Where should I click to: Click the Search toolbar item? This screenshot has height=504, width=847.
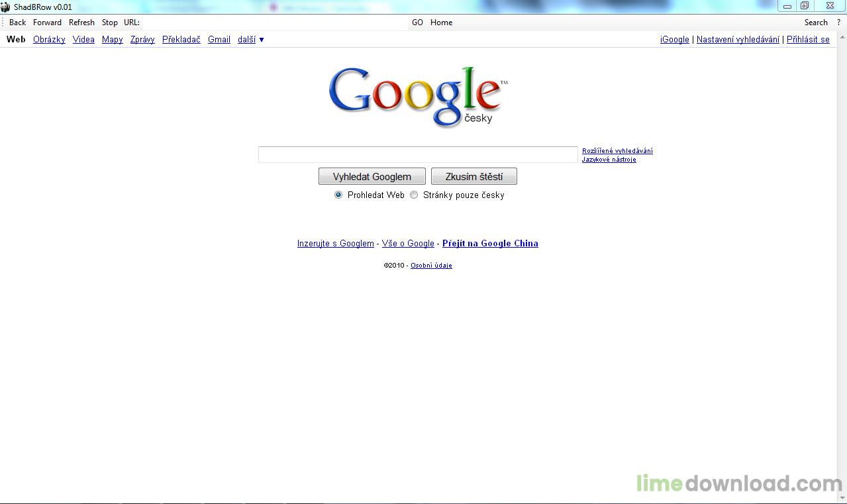816,23
